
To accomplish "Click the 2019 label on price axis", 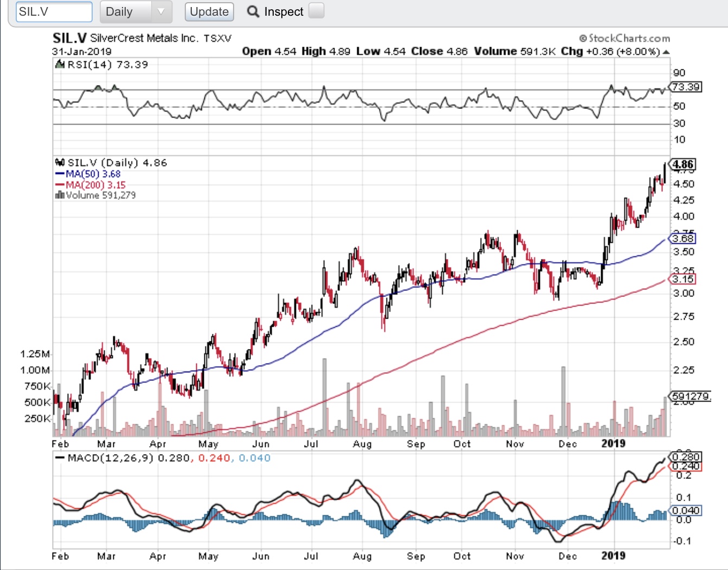I will [613, 443].
